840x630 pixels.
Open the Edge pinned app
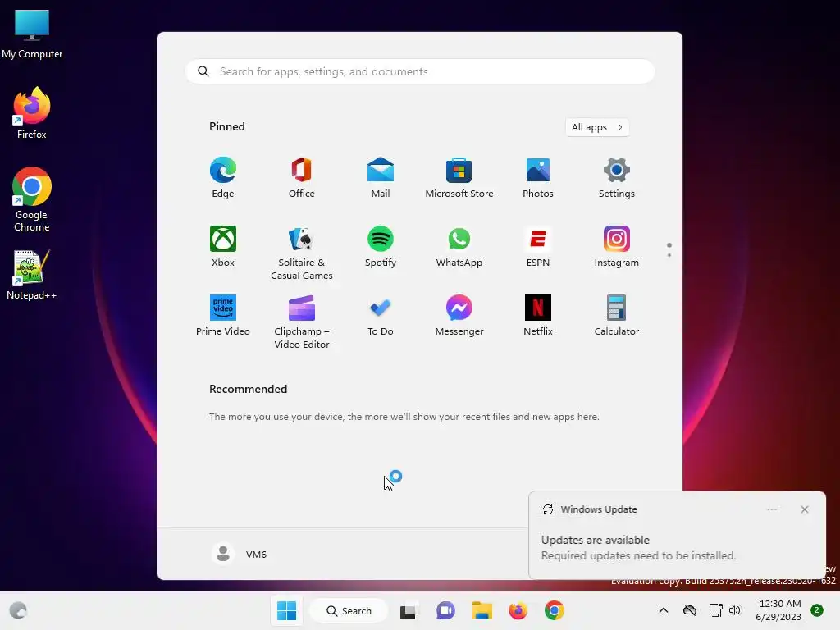point(223,178)
